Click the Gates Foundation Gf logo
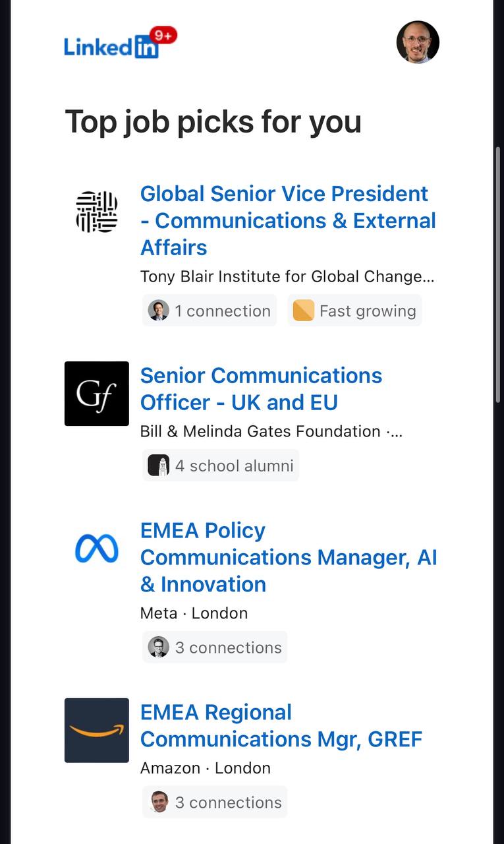Viewport: 504px width, 844px height. click(97, 394)
